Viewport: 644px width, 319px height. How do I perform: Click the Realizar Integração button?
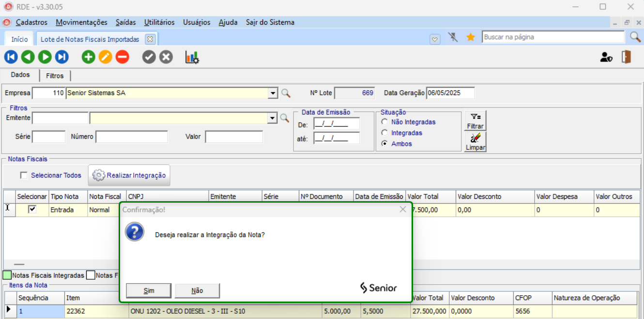pyautogui.click(x=129, y=175)
